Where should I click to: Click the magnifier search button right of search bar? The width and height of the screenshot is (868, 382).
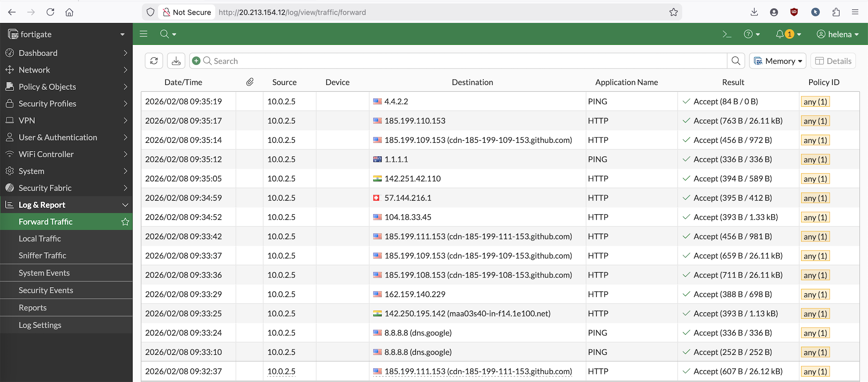pyautogui.click(x=736, y=61)
